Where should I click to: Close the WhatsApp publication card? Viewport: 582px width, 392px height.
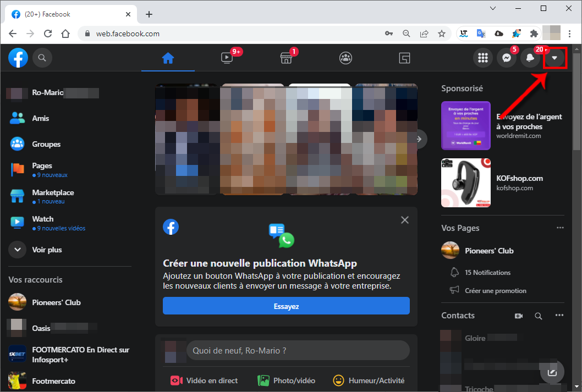coord(404,220)
